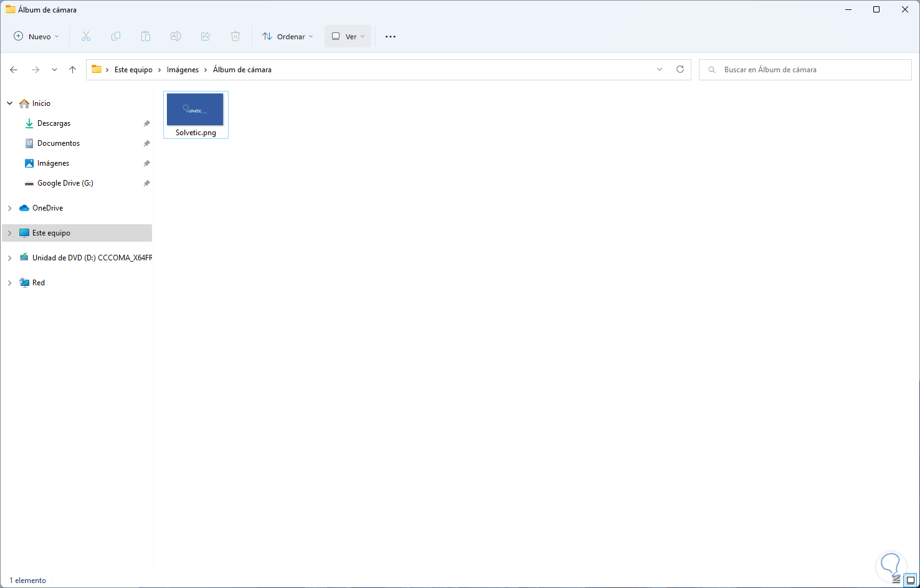Collapse the Inicio tree node
This screenshot has height=588, width=920.
(x=9, y=103)
